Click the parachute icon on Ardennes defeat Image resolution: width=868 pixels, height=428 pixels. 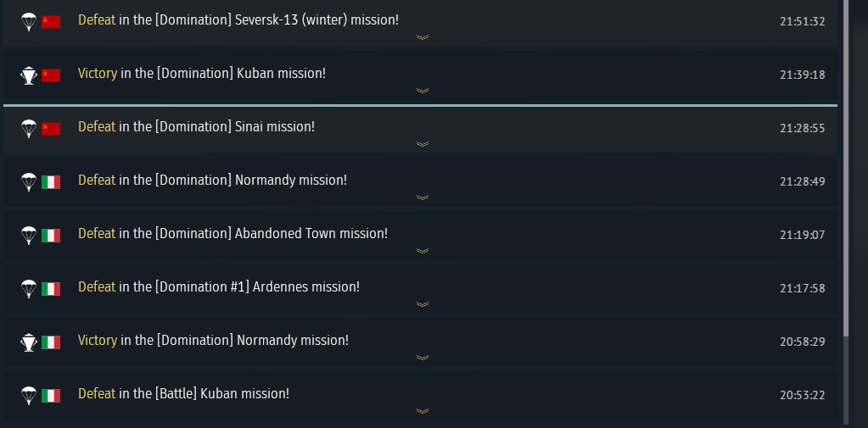pos(29,288)
